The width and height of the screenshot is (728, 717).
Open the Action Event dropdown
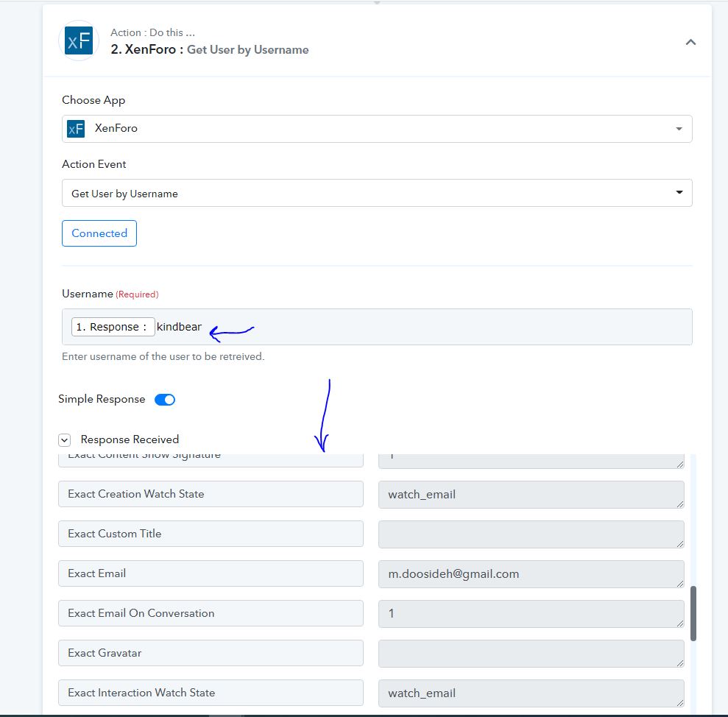point(377,193)
